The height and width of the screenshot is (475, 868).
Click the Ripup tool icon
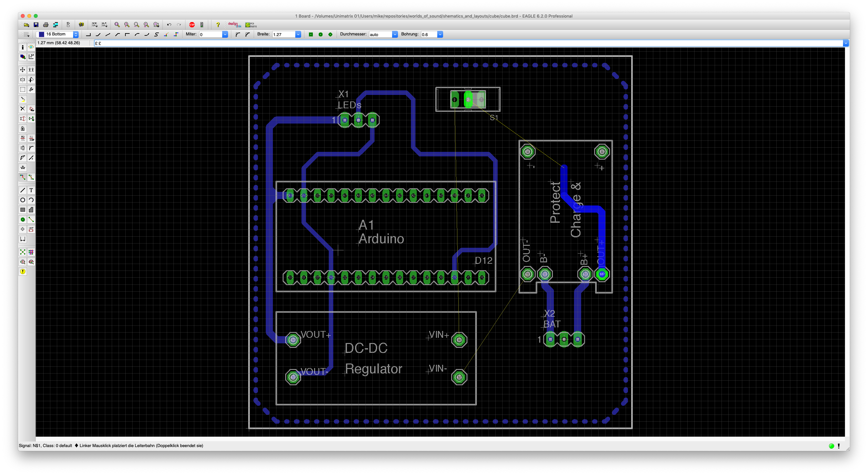point(31,177)
